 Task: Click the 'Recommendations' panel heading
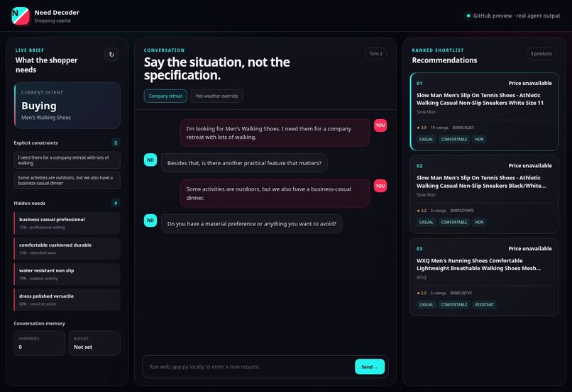tap(444, 60)
